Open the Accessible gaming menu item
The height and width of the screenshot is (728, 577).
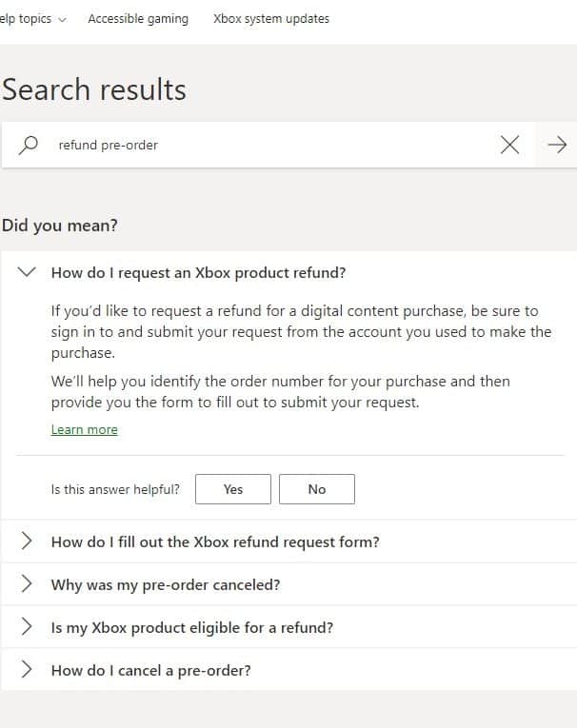[138, 19]
